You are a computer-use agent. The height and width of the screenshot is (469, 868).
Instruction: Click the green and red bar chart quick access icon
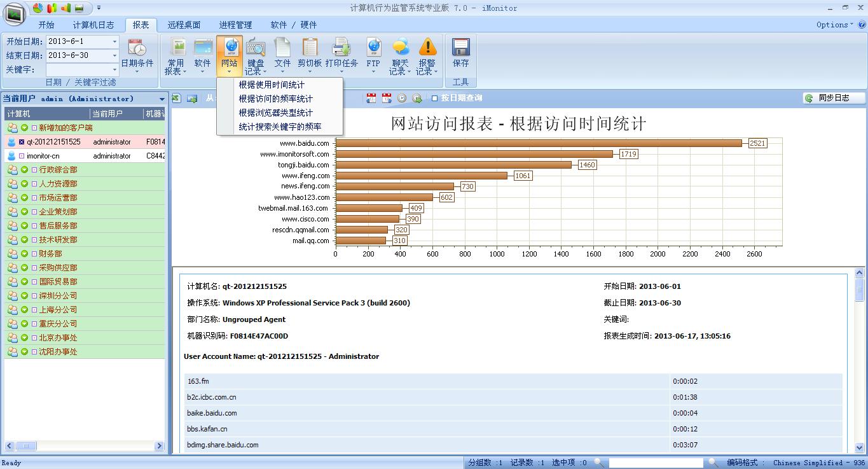tap(52, 8)
